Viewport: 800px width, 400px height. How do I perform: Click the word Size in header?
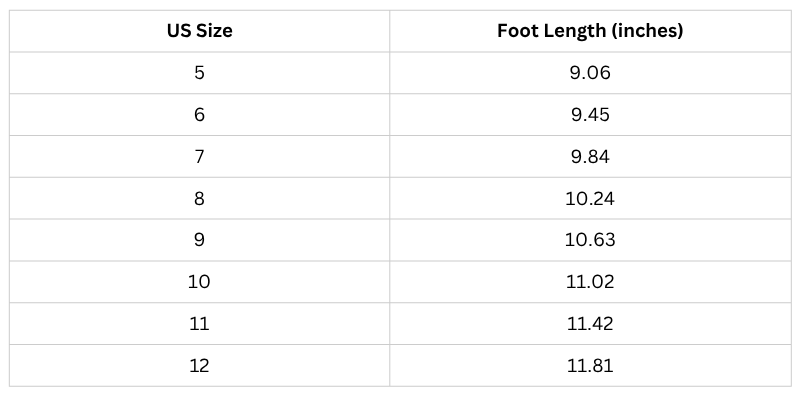point(214,31)
